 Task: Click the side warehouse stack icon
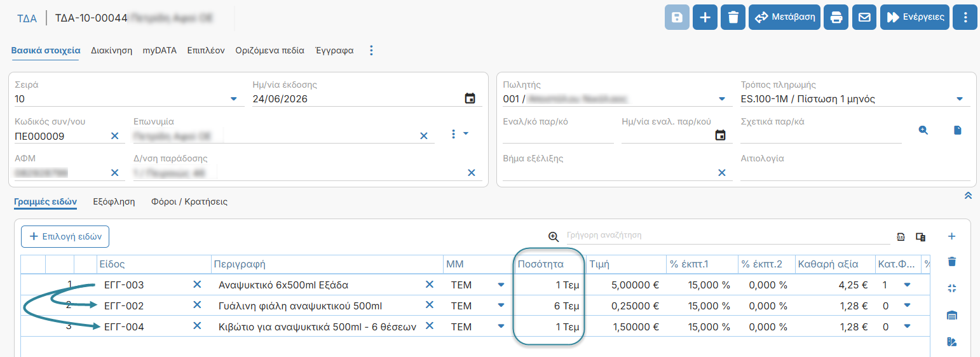951,315
